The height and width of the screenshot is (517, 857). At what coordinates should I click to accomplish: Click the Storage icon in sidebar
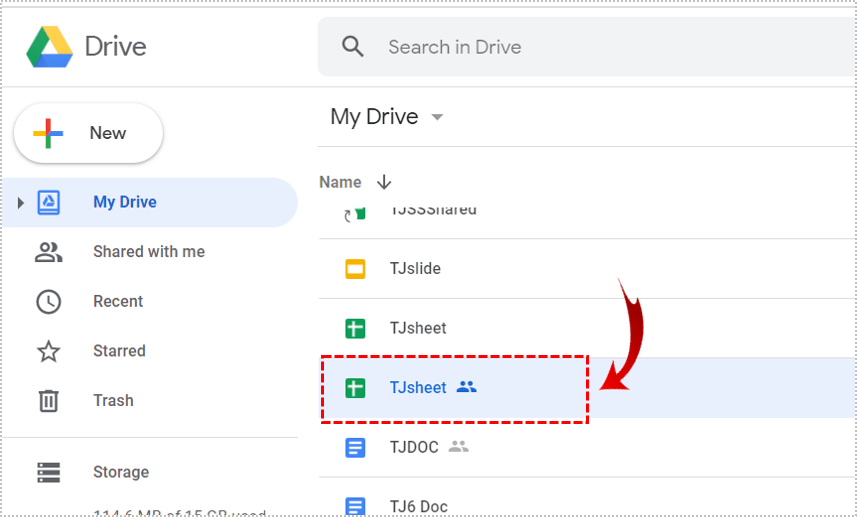pyautogui.click(x=48, y=472)
